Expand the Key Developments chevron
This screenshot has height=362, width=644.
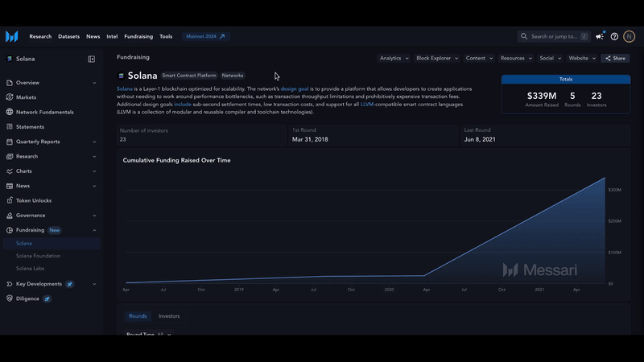[x=94, y=284]
